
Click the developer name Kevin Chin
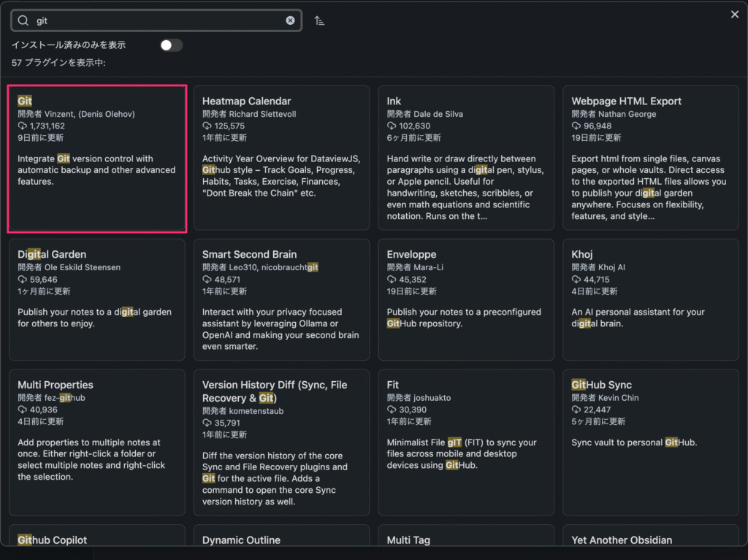(618, 398)
